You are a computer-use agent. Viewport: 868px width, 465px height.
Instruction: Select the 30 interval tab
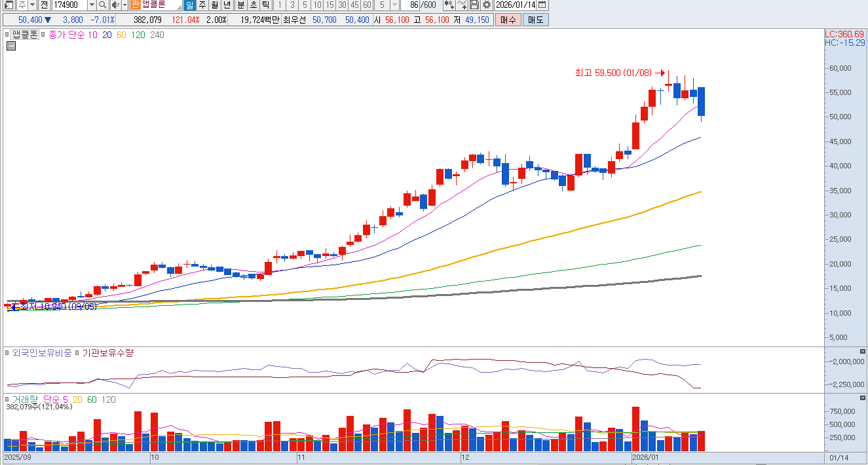[342, 5]
